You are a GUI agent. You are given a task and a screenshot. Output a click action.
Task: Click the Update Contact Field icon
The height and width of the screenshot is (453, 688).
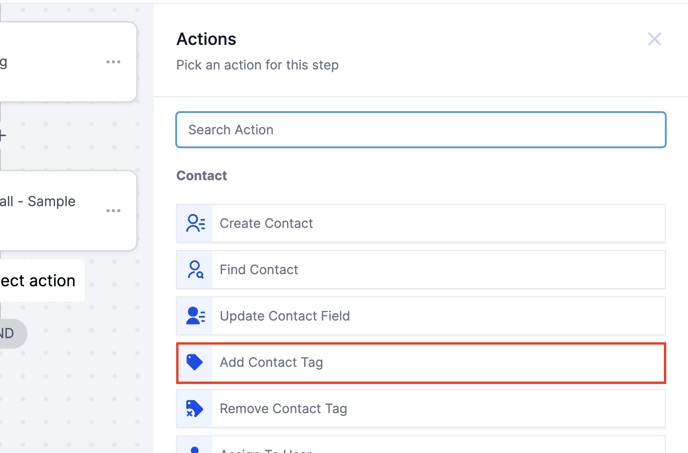(195, 316)
